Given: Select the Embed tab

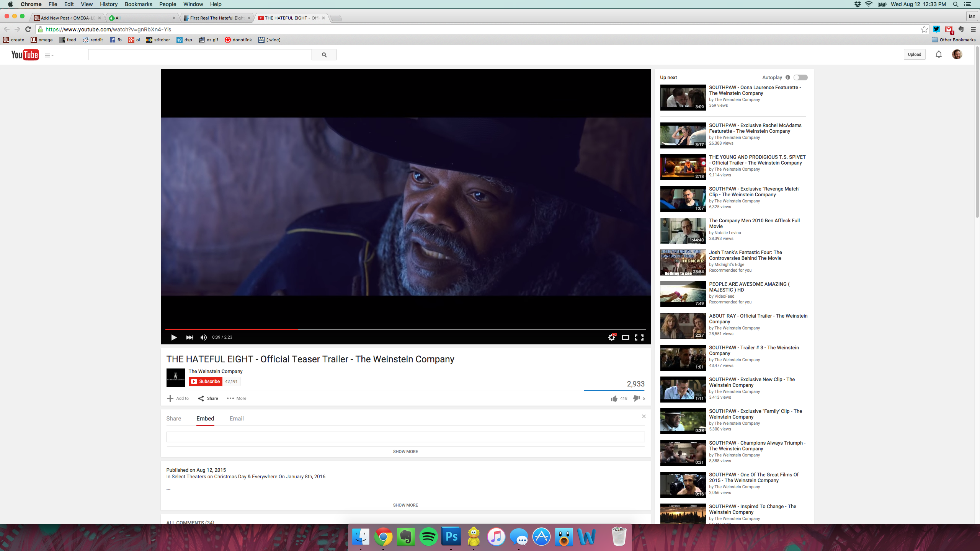Looking at the screenshot, I should coord(205,419).
